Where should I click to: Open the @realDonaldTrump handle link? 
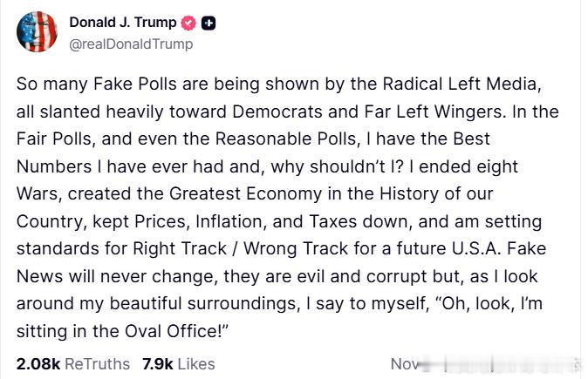coord(131,43)
